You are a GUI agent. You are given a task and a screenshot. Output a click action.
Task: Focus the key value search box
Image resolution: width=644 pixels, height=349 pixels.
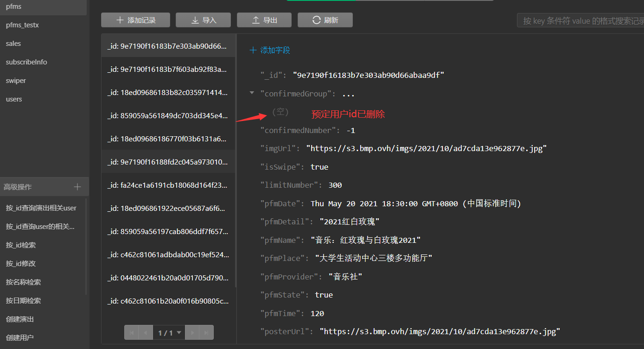580,21
